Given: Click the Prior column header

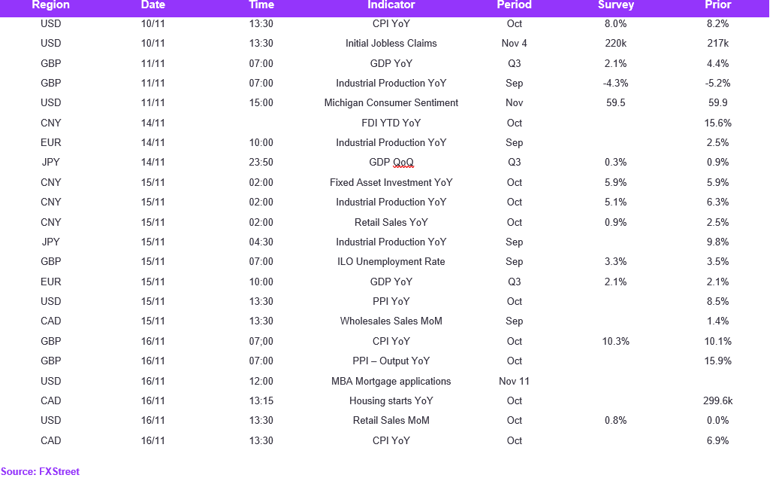Looking at the screenshot, I should pos(717,5).
